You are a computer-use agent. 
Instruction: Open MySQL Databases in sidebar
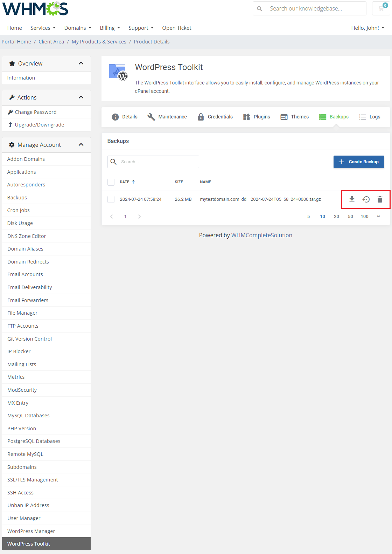tap(46, 416)
